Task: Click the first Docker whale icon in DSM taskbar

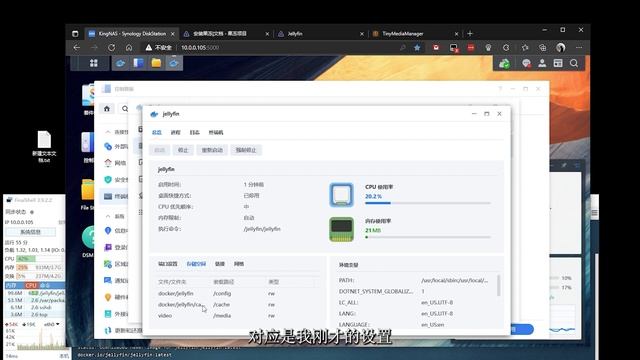Action: 120,63
